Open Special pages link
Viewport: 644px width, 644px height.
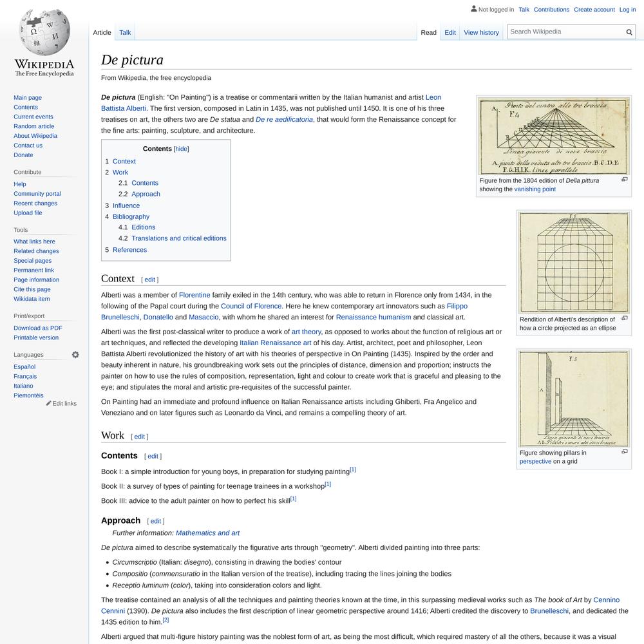(32, 260)
